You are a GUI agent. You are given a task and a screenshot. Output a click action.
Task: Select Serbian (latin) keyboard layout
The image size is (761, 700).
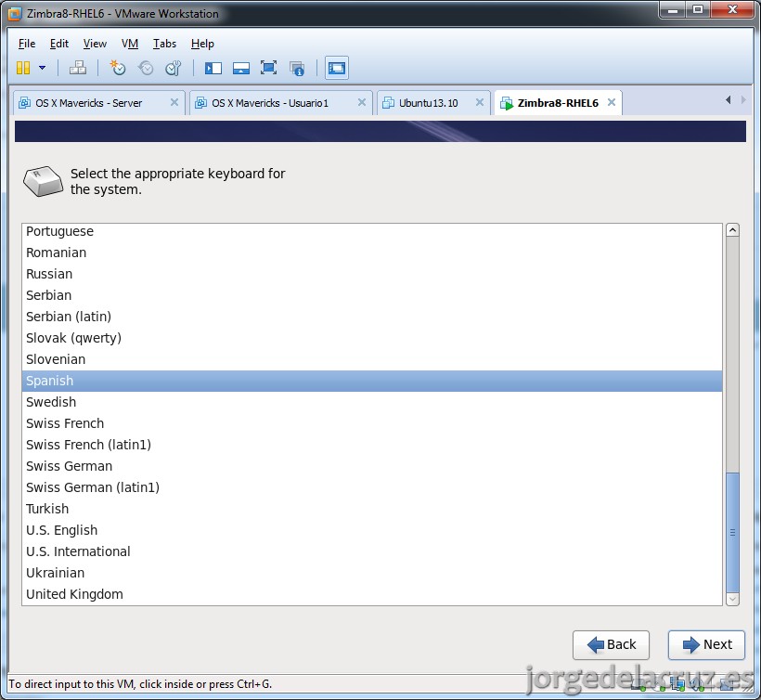pyautogui.click(x=372, y=317)
